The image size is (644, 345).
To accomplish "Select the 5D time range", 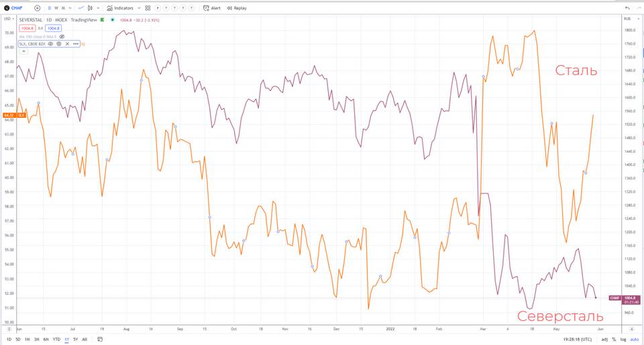I will [18, 339].
